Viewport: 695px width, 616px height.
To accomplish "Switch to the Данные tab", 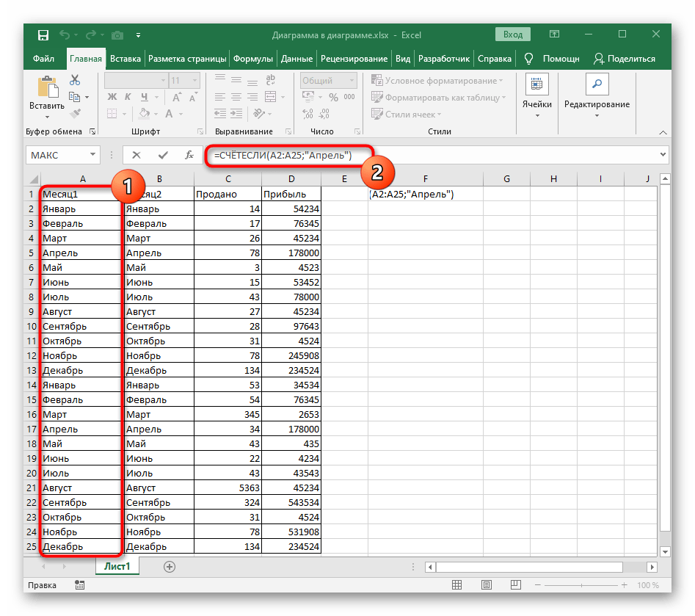I will [296, 59].
